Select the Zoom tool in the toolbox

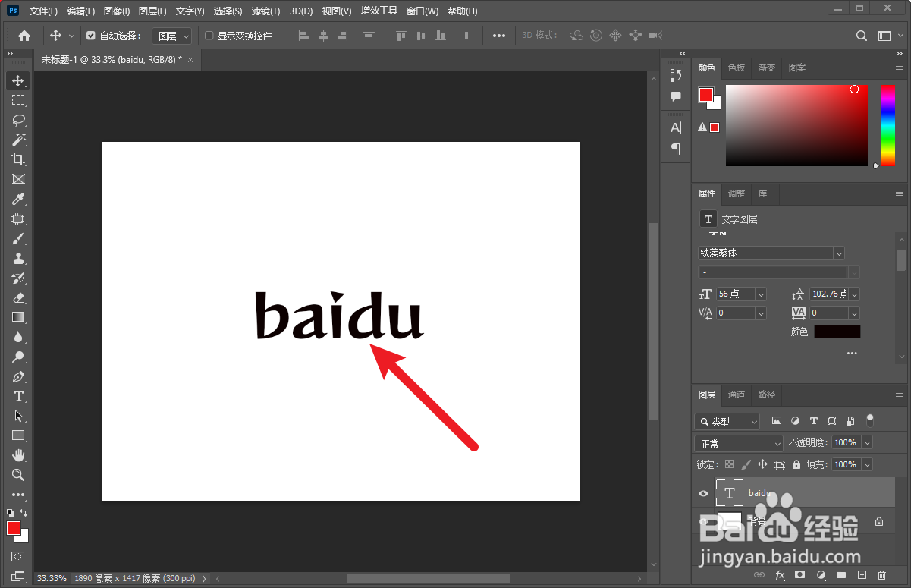(x=18, y=475)
